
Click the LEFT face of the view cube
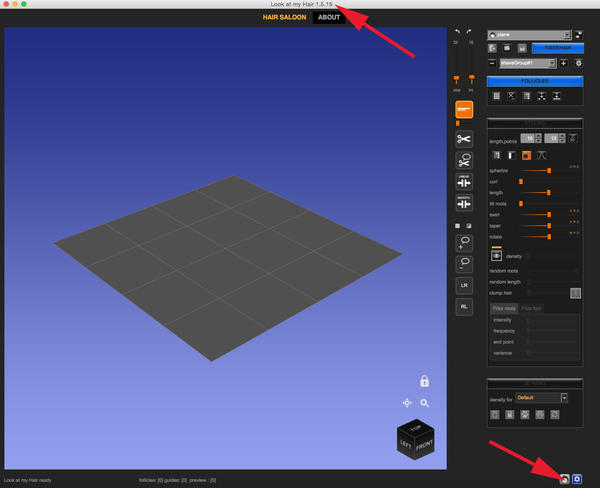click(406, 444)
